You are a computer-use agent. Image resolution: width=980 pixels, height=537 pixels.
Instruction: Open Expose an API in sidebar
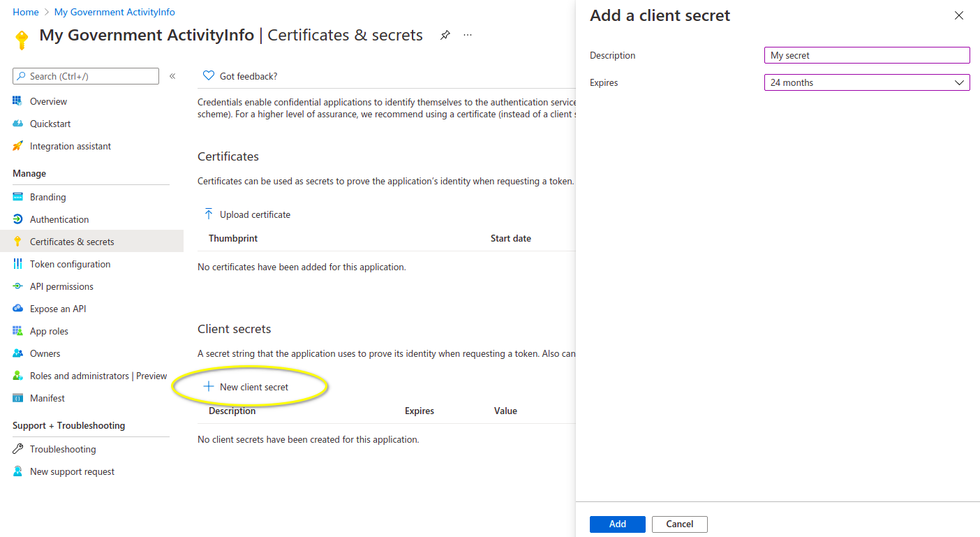pos(58,309)
